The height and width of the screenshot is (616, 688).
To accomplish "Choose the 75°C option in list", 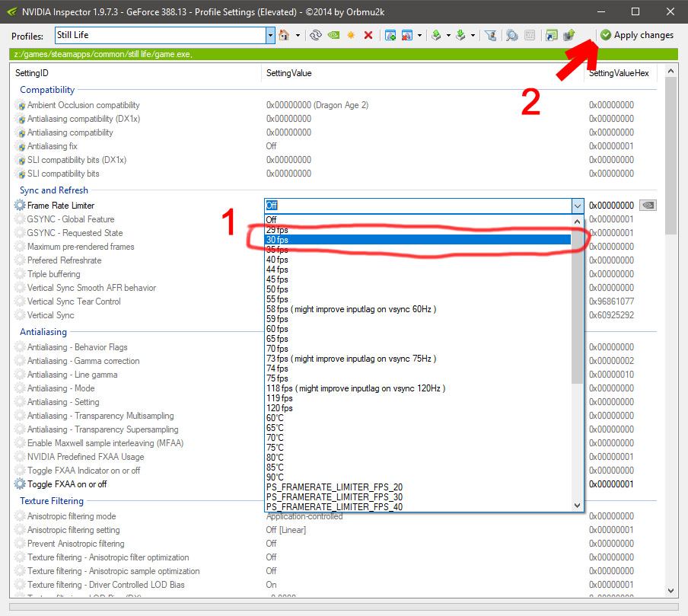I will (x=419, y=448).
